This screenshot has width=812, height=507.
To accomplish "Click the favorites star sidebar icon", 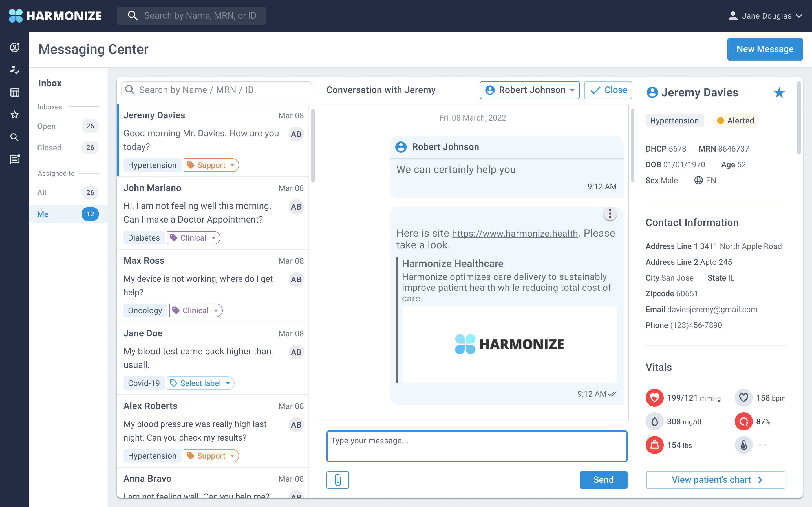I will coord(14,115).
